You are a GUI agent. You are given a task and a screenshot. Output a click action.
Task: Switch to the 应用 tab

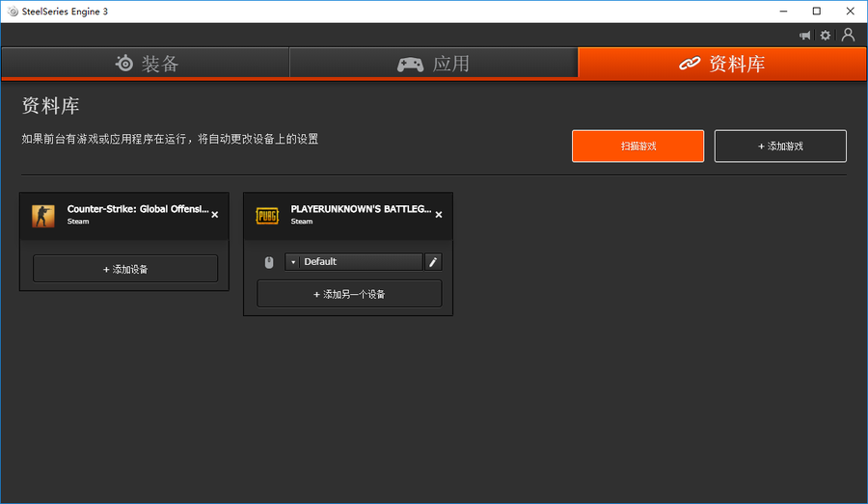tap(433, 64)
